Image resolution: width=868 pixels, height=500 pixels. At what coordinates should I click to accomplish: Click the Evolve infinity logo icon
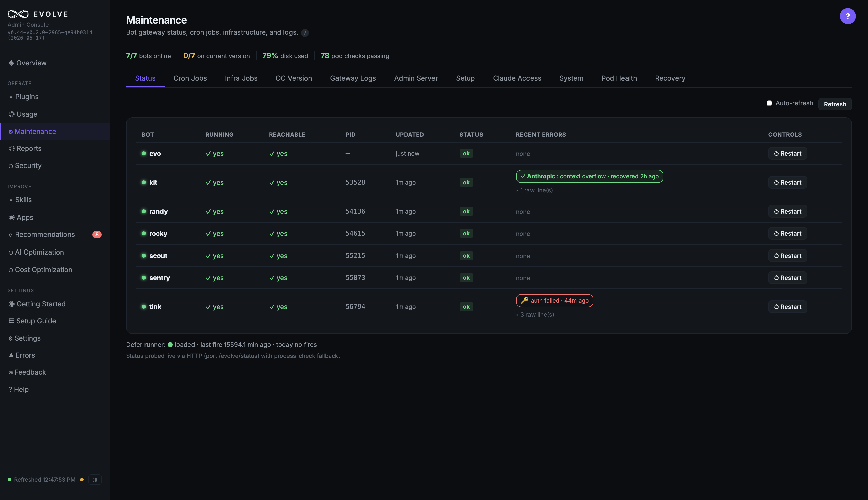(x=18, y=14)
